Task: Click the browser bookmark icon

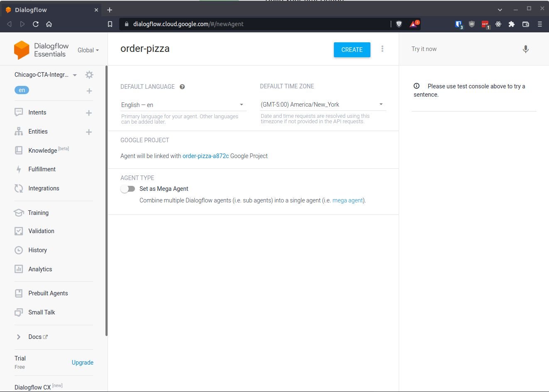Action: click(110, 24)
